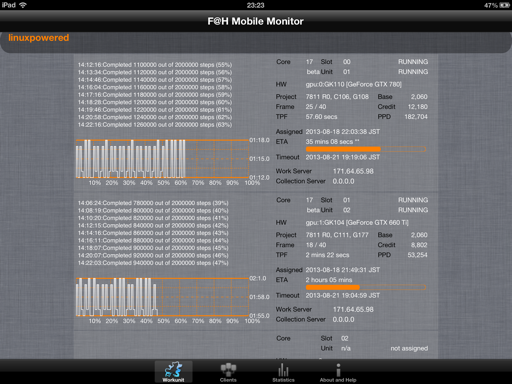
Task: Tap the GTX 660 Ti ETA progress bar
Action: click(366, 287)
